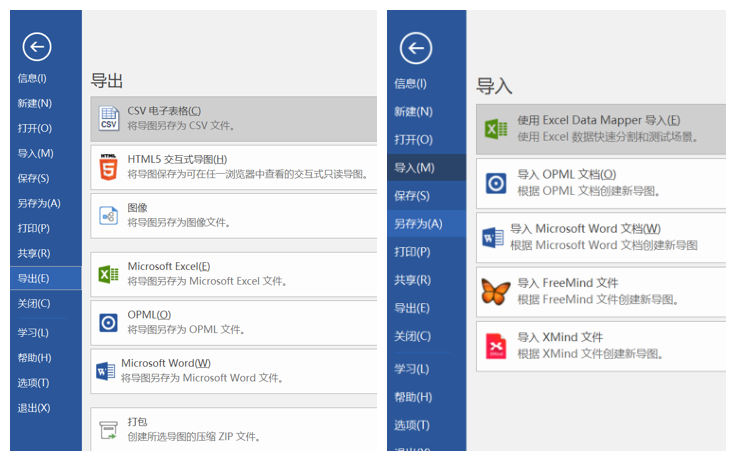
Task: Choose 导入 FreeMind 文件
Action: pyautogui.click(x=601, y=292)
